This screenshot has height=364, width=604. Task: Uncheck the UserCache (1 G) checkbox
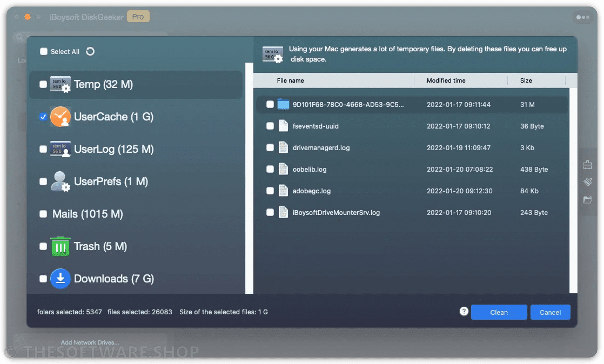43,116
